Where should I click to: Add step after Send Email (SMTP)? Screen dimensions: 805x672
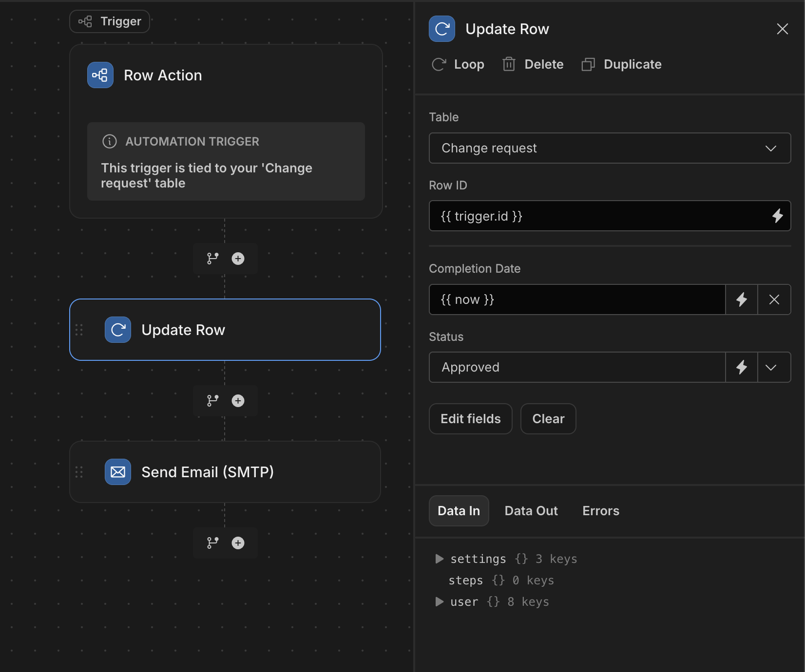coord(238,543)
